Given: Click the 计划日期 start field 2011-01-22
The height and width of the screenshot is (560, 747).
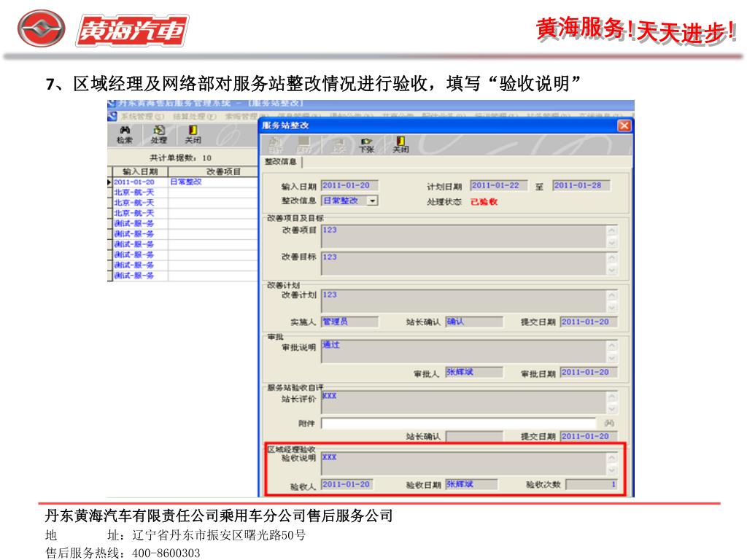Looking at the screenshot, I should 499,185.
